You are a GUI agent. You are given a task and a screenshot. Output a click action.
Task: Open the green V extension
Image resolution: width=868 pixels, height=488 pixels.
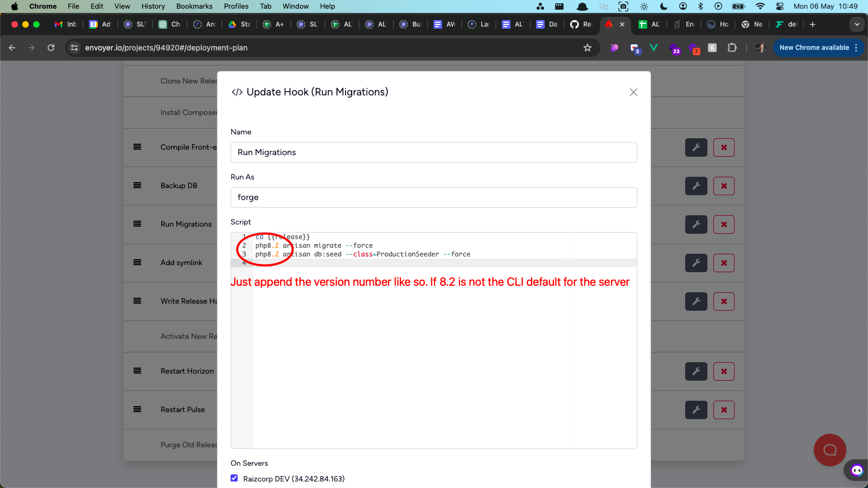(x=654, y=48)
